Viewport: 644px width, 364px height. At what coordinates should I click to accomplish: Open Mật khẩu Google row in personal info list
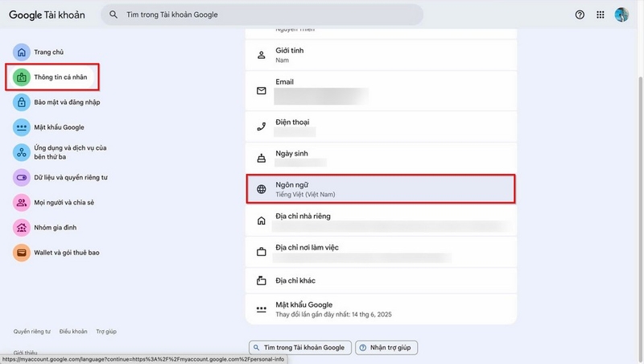click(x=381, y=309)
